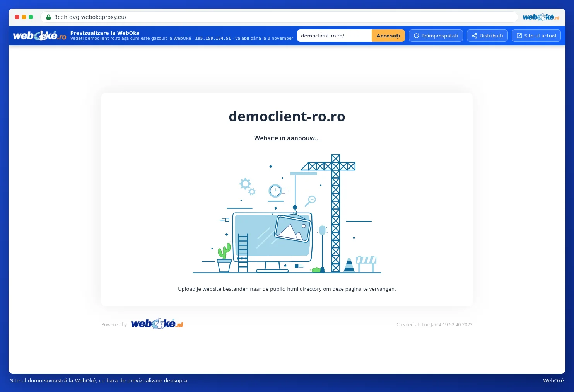Click the Website in aanbouw... text

(287, 138)
